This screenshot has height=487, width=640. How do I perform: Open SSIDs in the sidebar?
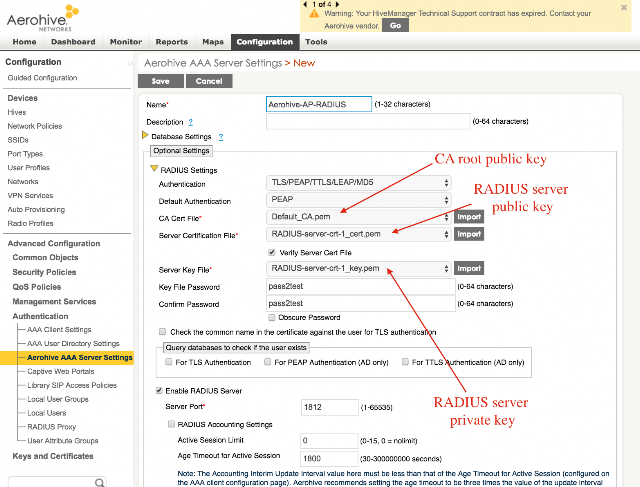18,140
